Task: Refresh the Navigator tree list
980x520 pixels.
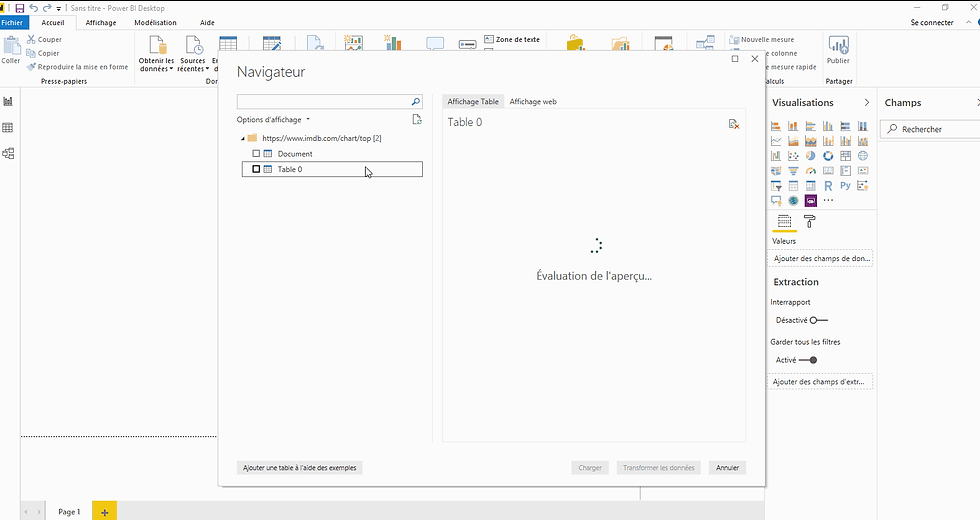Action: 417,119
